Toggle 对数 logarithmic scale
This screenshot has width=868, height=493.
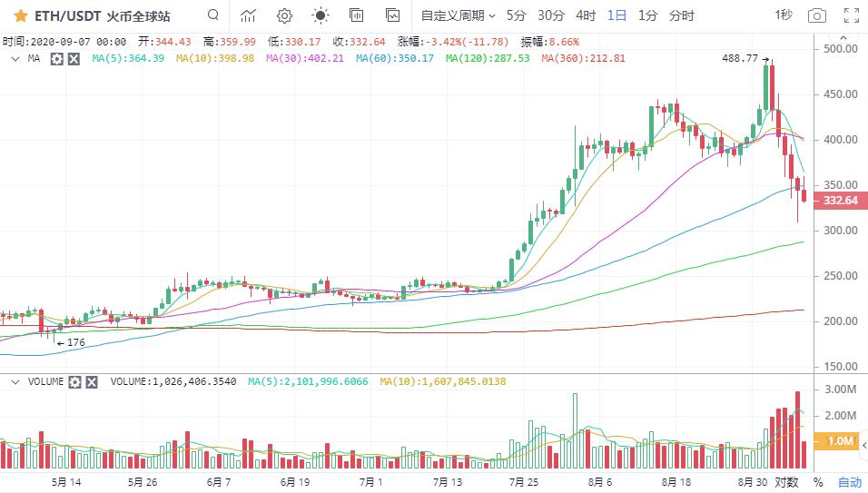click(x=786, y=482)
